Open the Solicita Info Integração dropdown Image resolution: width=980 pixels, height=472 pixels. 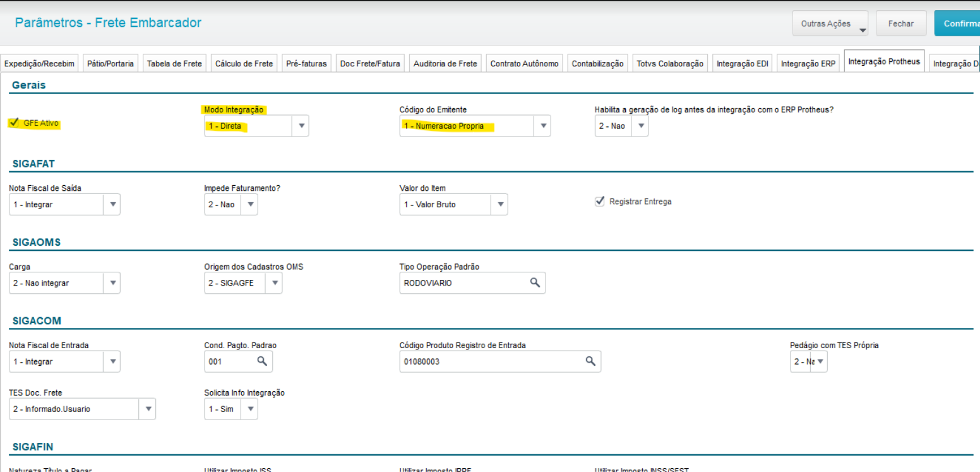coord(249,409)
